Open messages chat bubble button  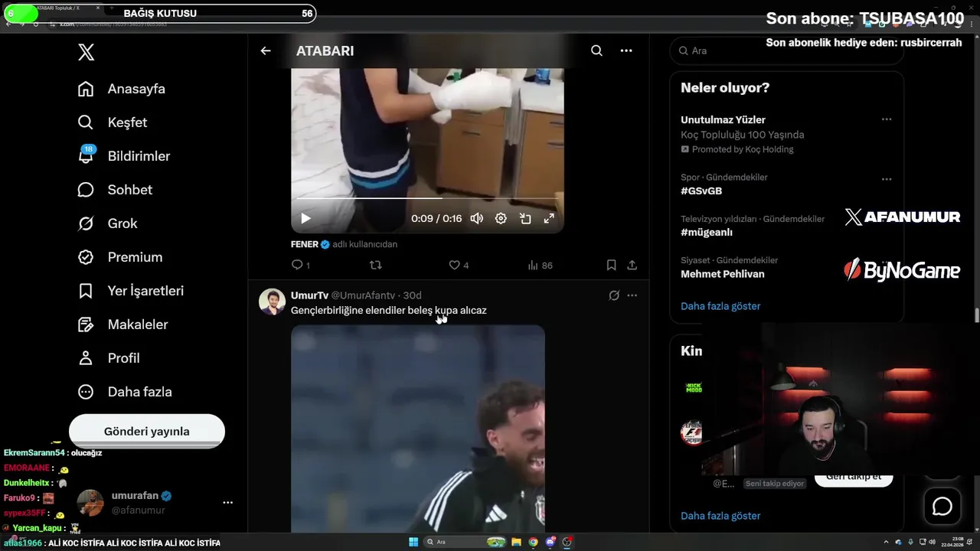pyautogui.click(x=942, y=506)
